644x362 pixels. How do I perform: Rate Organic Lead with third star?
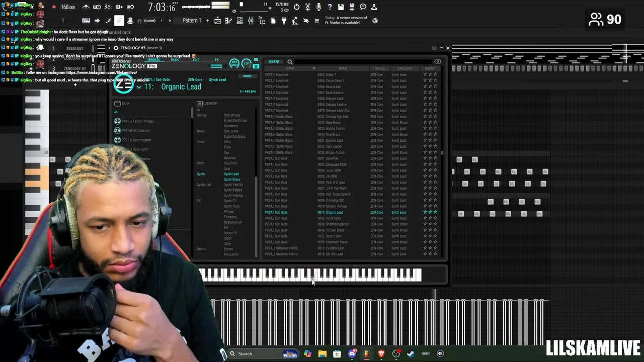coord(435,212)
